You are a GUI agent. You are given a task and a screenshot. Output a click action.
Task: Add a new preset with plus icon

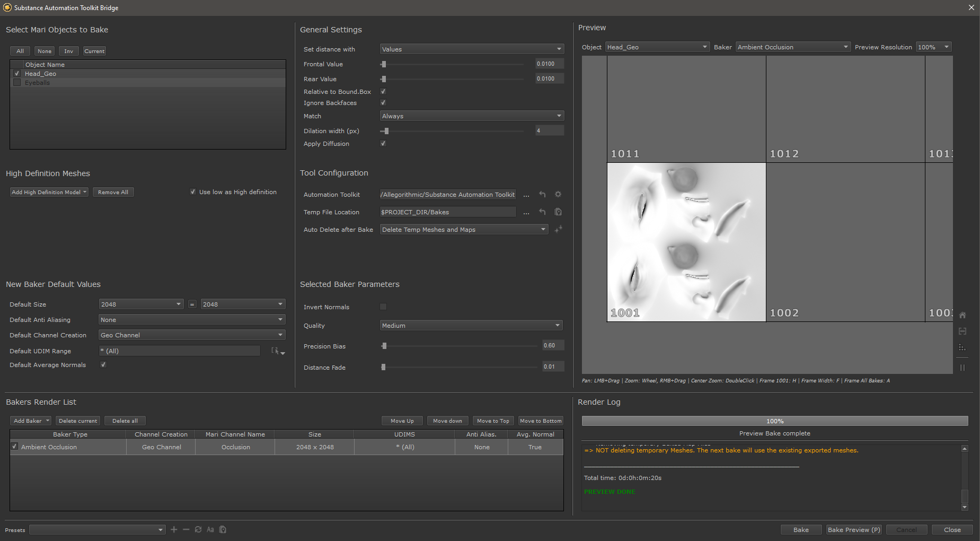(x=174, y=529)
